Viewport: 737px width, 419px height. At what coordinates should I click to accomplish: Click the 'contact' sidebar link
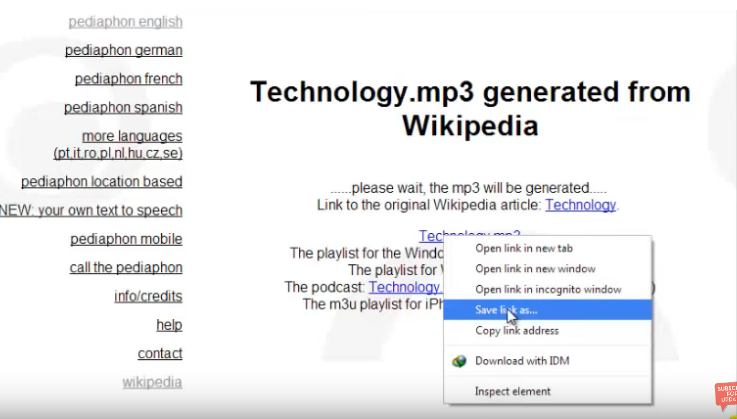click(x=160, y=353)
